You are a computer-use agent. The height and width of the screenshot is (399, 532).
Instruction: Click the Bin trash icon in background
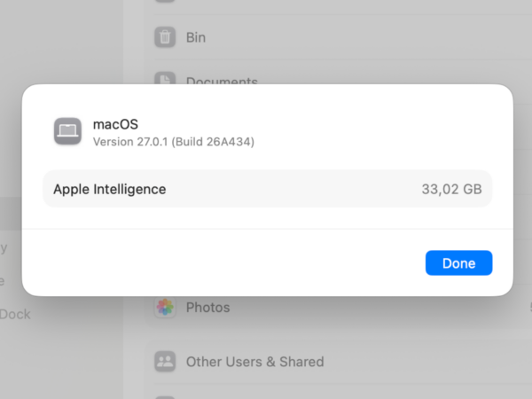click(x=165, y=37)
